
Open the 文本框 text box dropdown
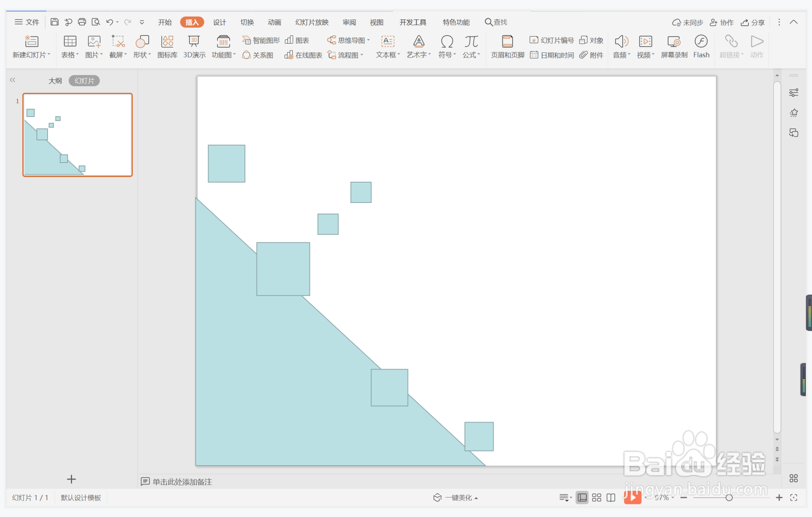click(x=388, y=55)
